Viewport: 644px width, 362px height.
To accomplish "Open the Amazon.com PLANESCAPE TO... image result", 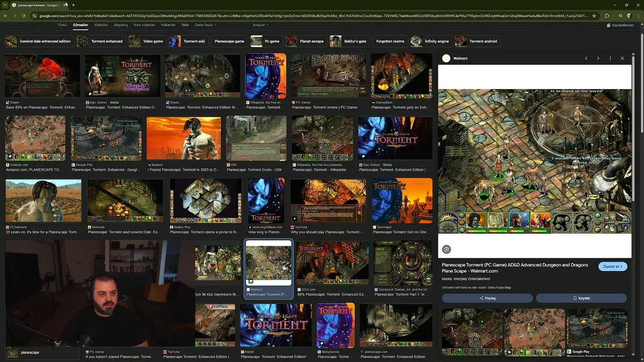I will pyautogui.click(x=35, y=138).
